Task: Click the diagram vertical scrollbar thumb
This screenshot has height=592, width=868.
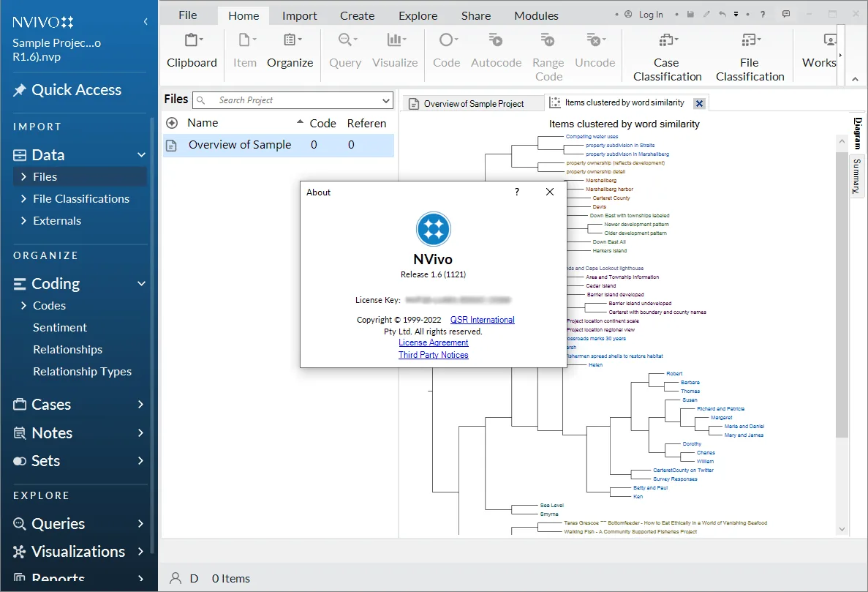Action: point(842,293)
